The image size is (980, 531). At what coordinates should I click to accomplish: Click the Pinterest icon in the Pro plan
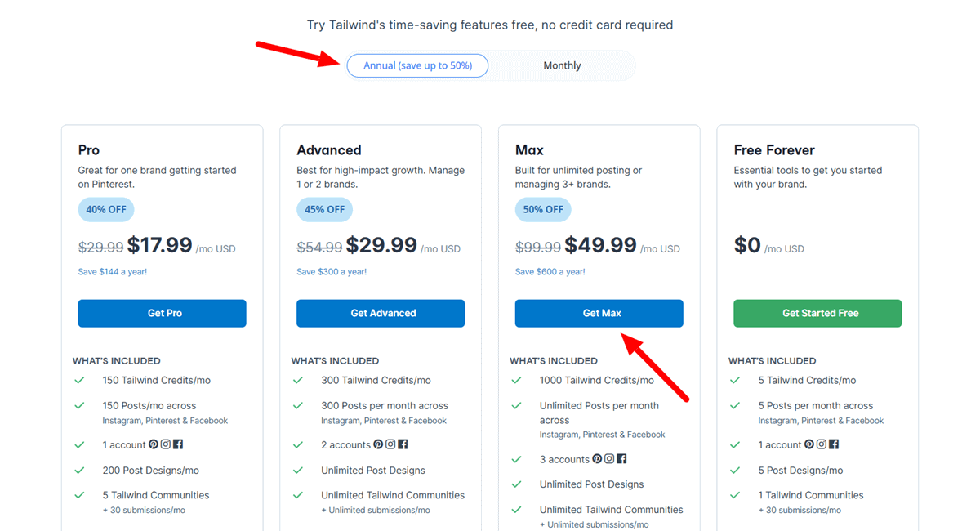(x=154, y=445)
